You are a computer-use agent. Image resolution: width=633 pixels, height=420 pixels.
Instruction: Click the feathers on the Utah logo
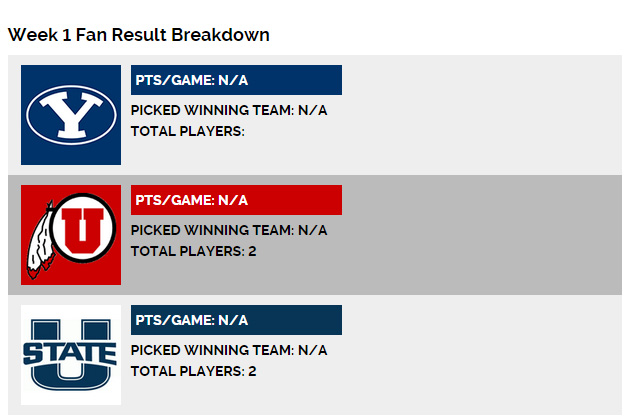coord(40,240)
